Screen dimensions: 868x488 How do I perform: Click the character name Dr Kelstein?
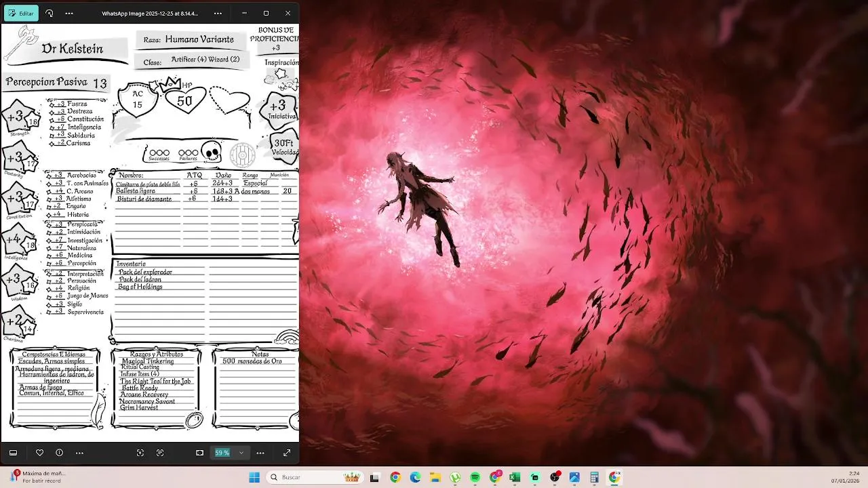73,49
